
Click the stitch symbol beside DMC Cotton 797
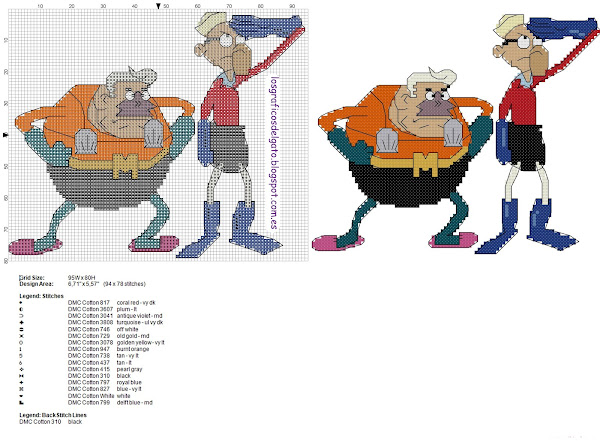21,382
